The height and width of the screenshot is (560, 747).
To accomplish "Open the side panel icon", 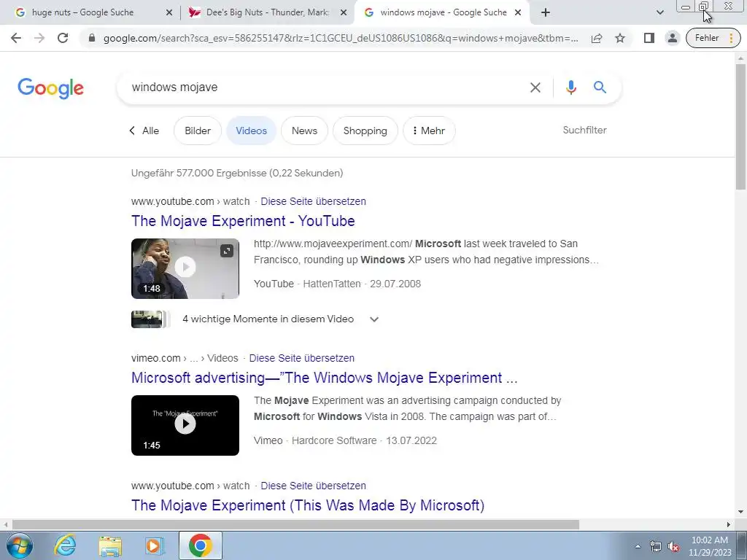I will [649, 38].
